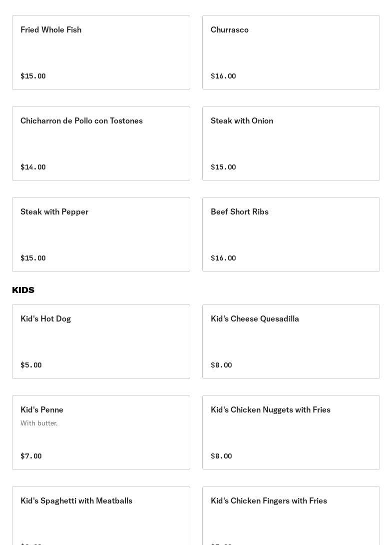Click the Kid's Cheese Quesadilla $8.00 price
Viewport: 392px width, 545px height.
pos(221,365)
